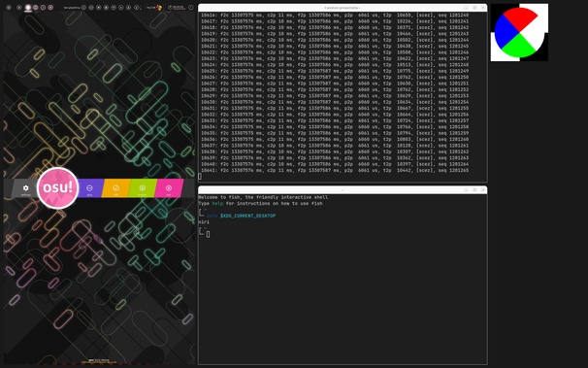Viewport: 588px width, 368px height.
Task: Switch to the taiko ruleset icon
Action: (x=35, y=8)
